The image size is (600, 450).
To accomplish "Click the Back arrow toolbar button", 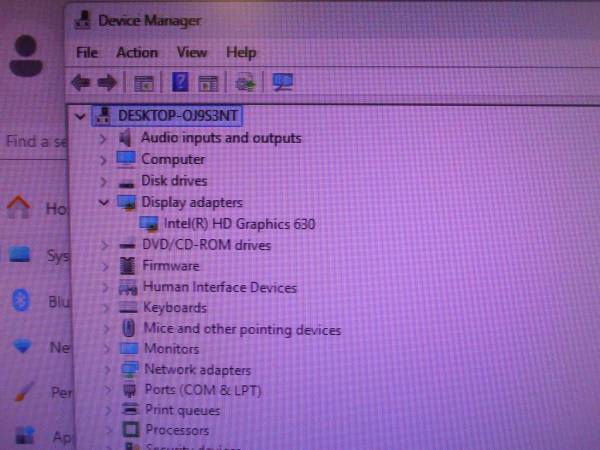I will (x=81, y=83).
